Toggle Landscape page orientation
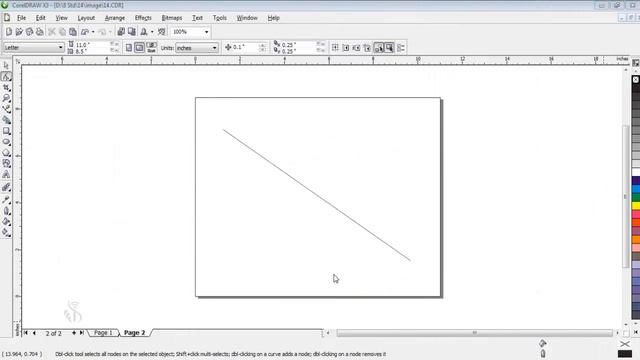Viewport: 640px width, 360px height. click(139, 48)
